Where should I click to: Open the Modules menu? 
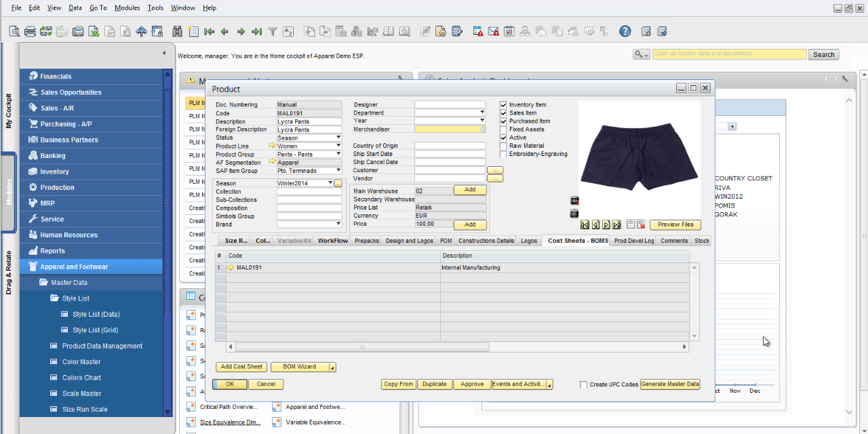[127, 8]
